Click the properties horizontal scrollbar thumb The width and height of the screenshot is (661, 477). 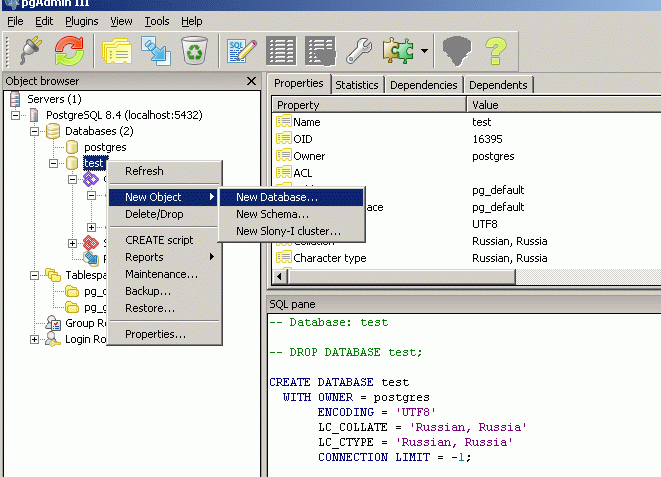point(401,276)
